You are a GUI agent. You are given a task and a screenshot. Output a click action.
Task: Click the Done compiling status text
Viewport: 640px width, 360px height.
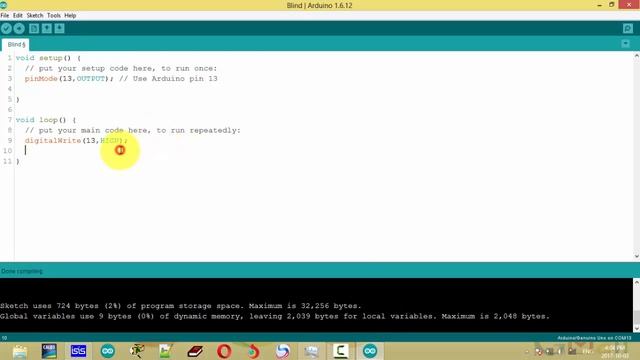pyautogui.click(x=22, y=271)
